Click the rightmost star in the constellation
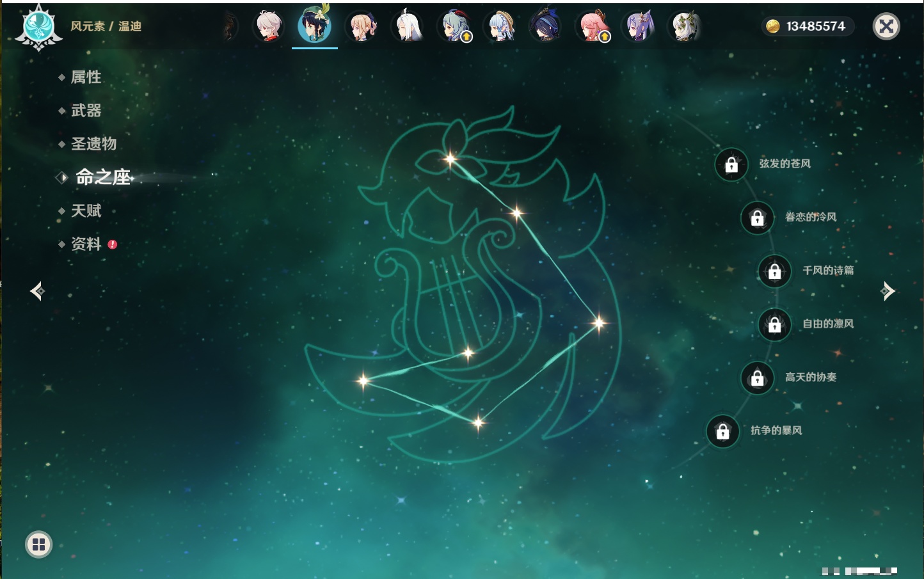This screenshot has height=579, width=924. pyautogui.click(x=600, y=322)
